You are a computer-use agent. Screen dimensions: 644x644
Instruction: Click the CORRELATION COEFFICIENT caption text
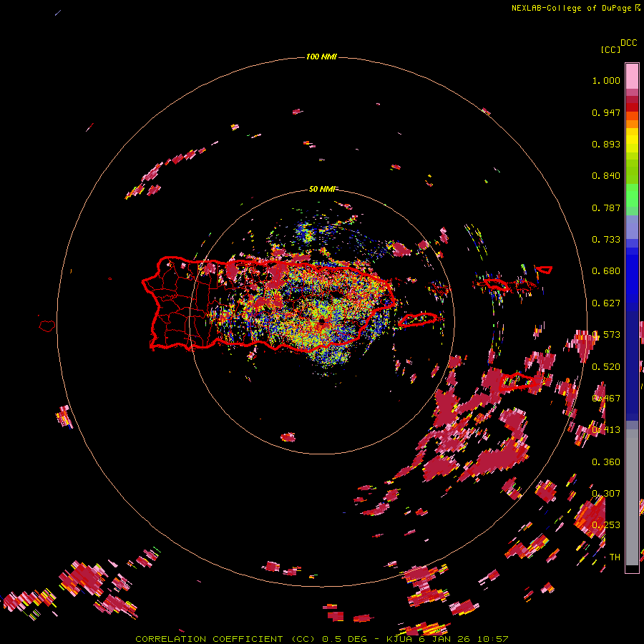(212, 639)
